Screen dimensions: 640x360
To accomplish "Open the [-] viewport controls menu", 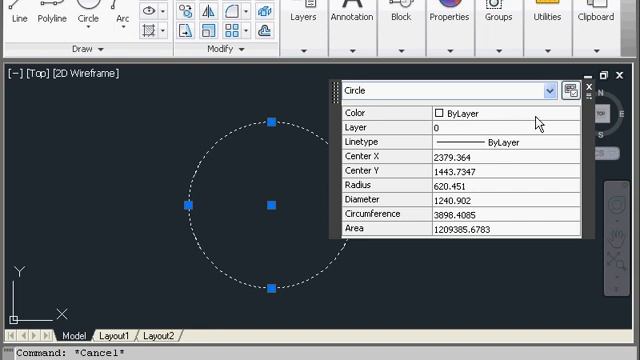I will [x=16, y=73].
